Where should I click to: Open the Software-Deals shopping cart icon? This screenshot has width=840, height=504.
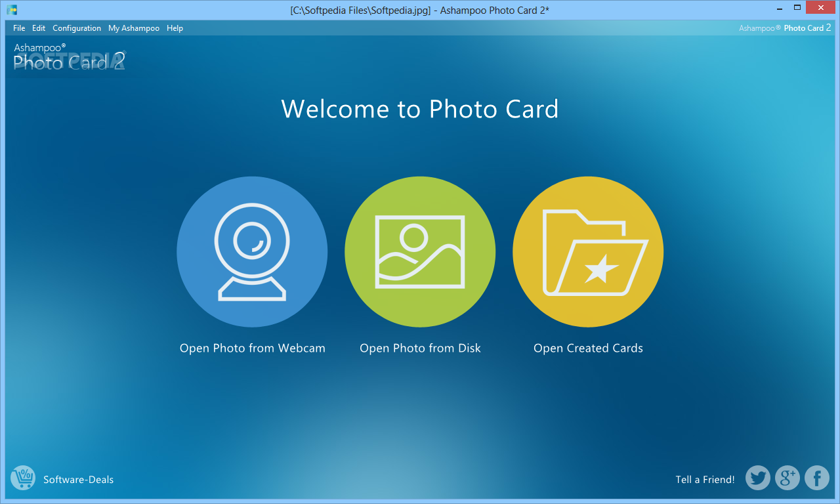23,478
